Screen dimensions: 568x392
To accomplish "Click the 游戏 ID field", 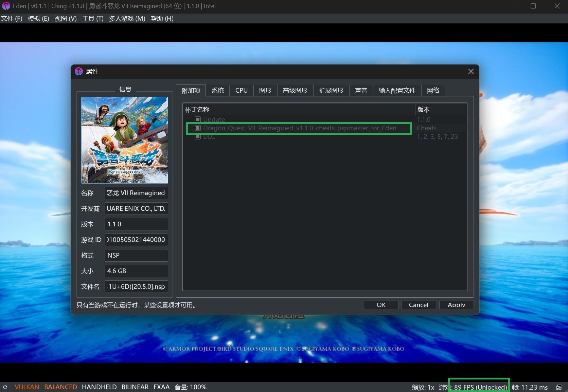I will [136, 240].
